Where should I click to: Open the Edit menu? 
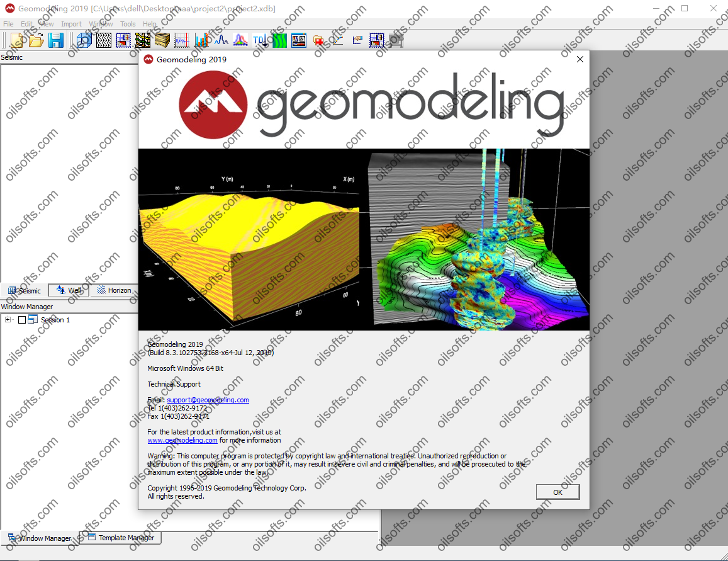(x=26, y=24)
